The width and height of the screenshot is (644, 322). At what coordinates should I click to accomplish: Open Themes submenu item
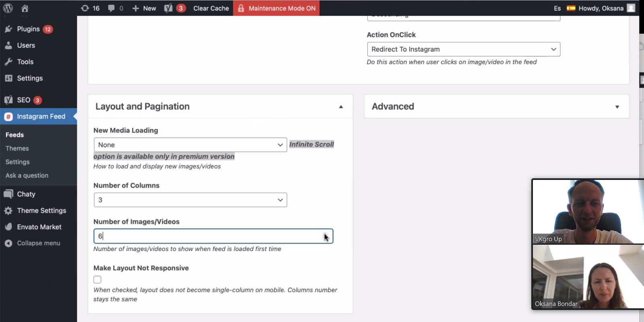point(17,149)
